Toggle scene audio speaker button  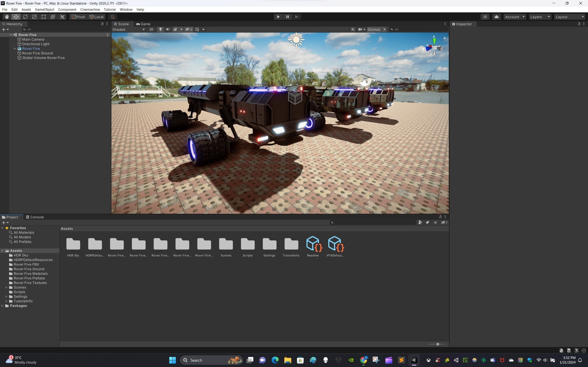tap(168, 29)
